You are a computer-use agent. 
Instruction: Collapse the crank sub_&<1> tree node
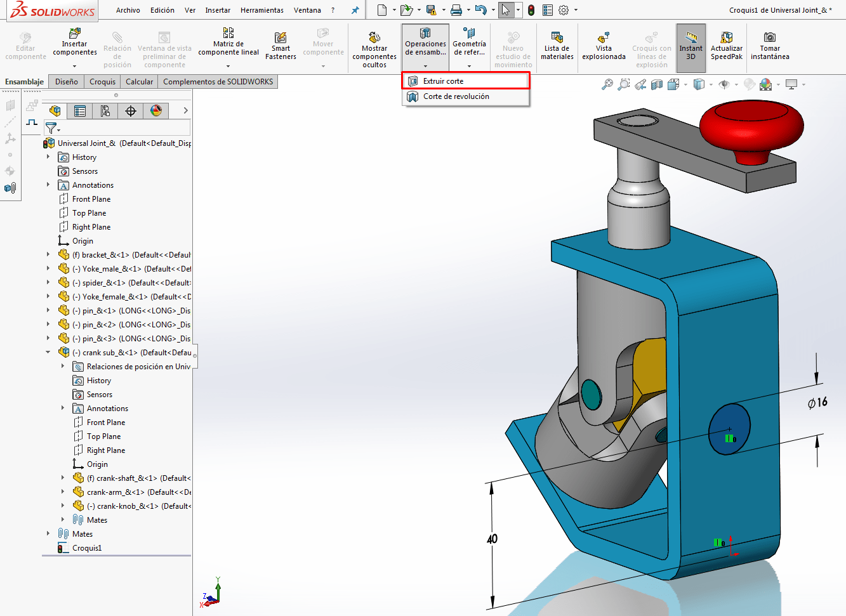(x=48, y=352)
